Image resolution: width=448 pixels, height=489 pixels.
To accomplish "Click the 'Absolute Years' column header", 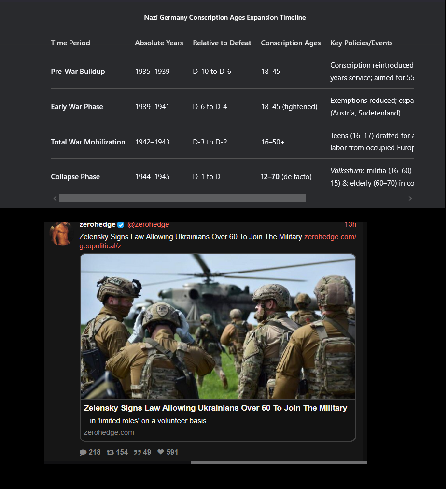I will point(159,43).
